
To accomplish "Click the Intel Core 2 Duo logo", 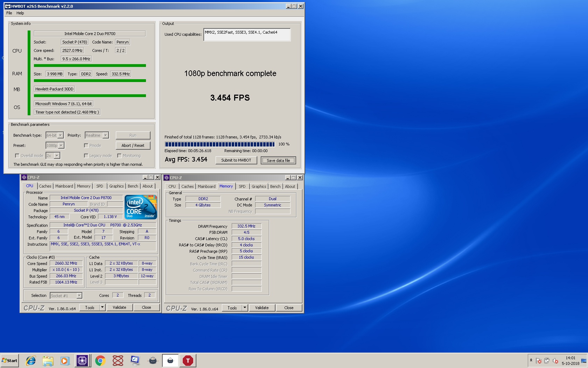I will 141,207.
